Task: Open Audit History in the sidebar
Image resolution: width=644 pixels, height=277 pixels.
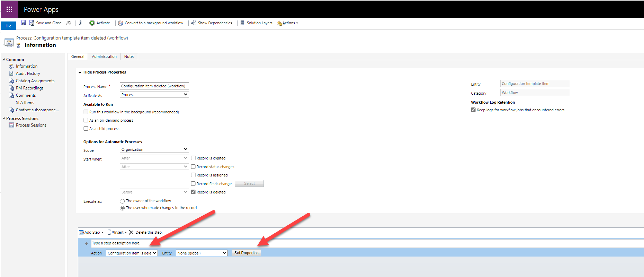Action: coord(28,73)
